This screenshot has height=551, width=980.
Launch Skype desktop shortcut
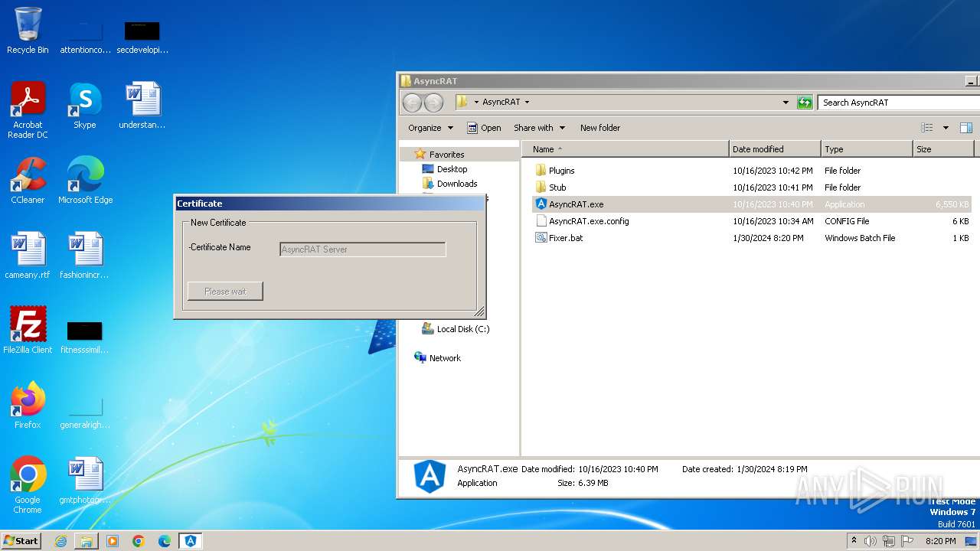(x=85, y=106)
